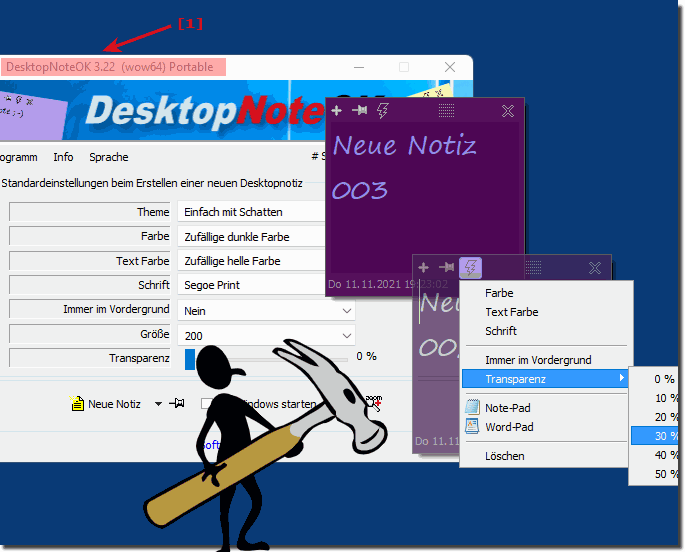Viewport: 685px width, 552px height.
Task: Click the pin icon beside Neue Notiz arrow
Action: tap(177, 403)
